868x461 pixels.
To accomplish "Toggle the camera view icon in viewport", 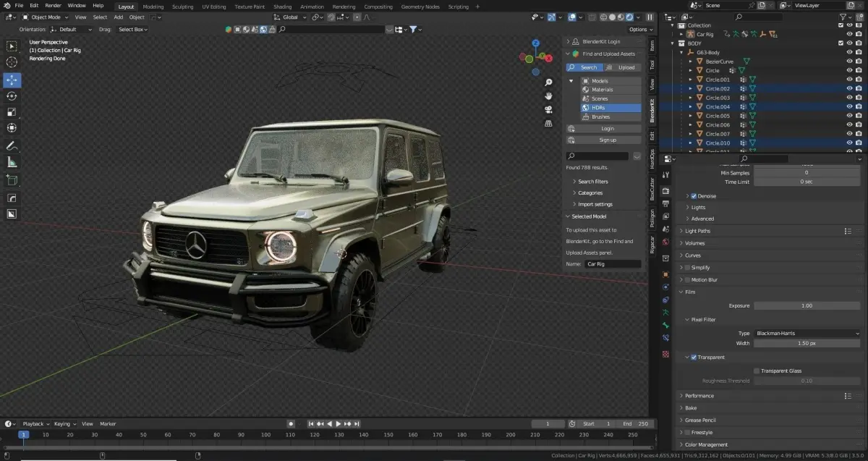I will click(549, 109).
